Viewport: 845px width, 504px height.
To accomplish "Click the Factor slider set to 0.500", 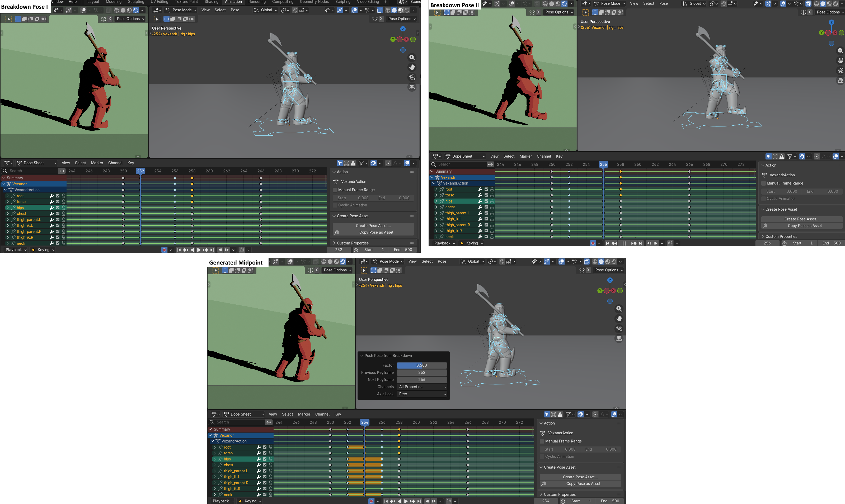I will point(422,365).
